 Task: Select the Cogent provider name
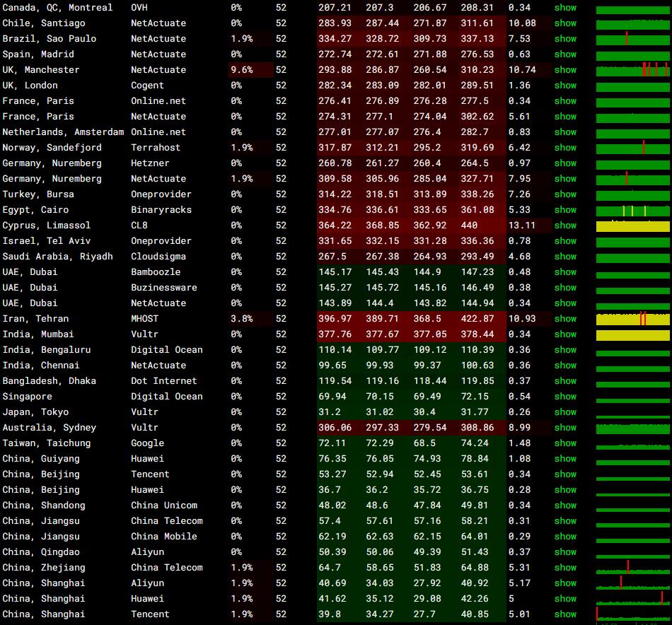[x=147, y=86]
